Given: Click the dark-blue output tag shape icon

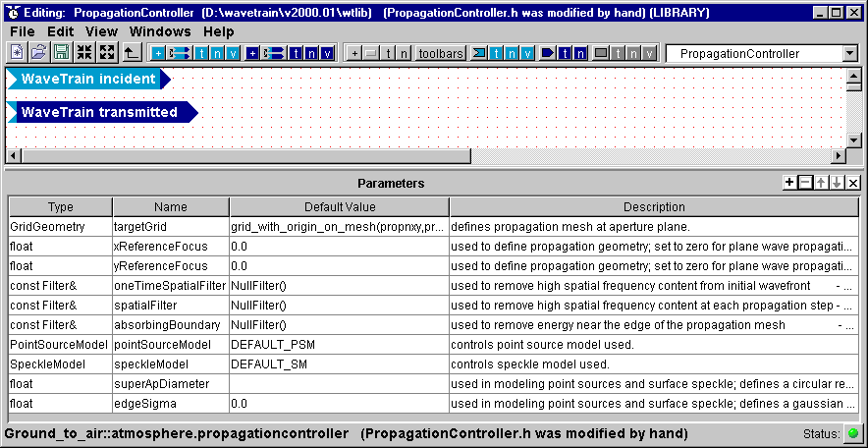Looking at the screenshot, I should (x=547, y=53).
